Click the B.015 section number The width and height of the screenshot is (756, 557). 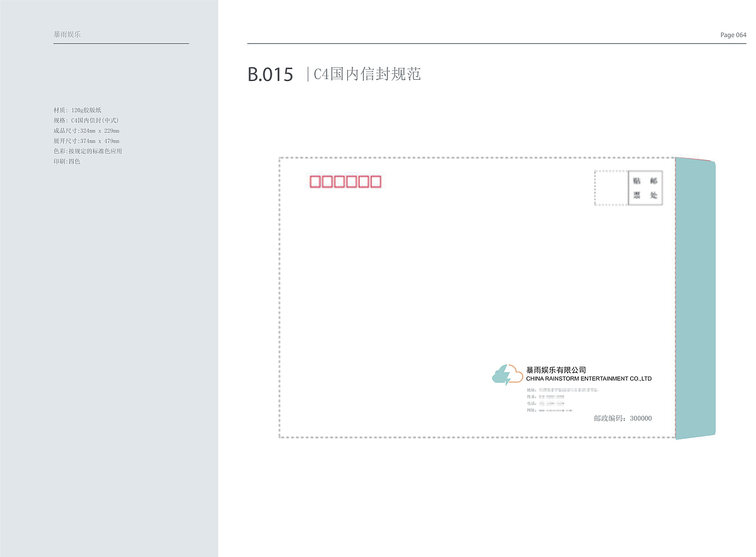tap(271, 74)
